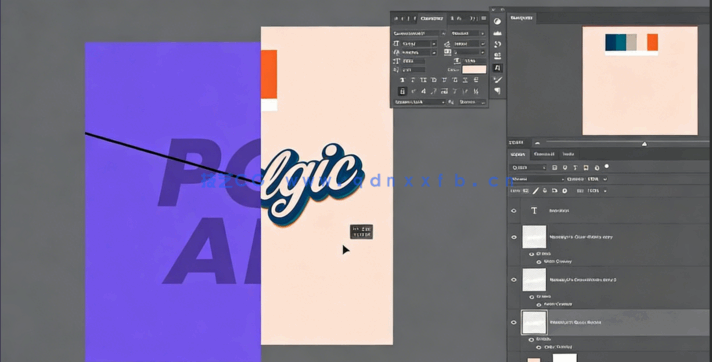Open the font size dropdown
712x362 pixels.
pos(434,44)
